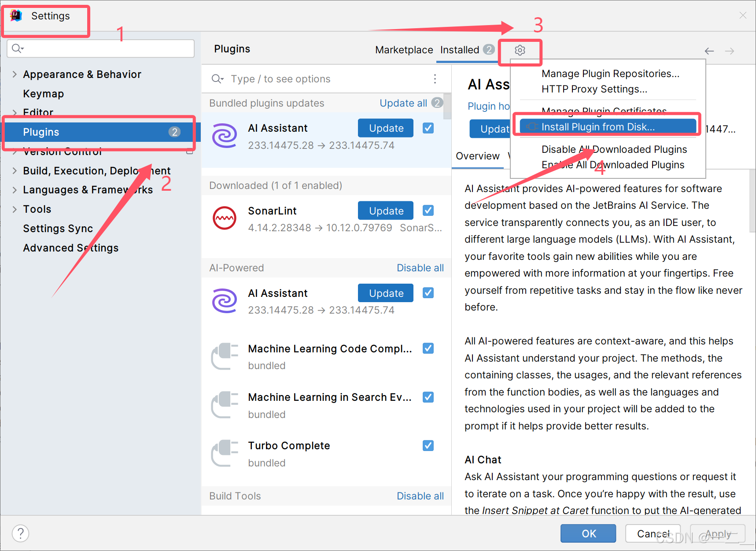The image size is (756, 551).
Task: Toggle the AI-Powered AI Assistant checkbox
Action: click(x=428, y=293)
